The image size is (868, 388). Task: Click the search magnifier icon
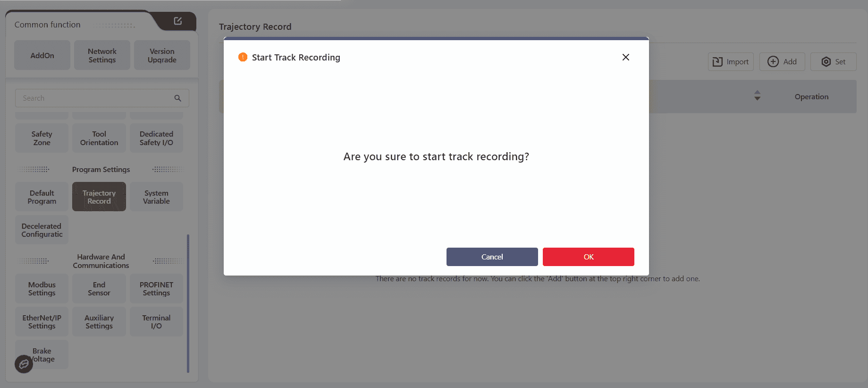tap(178, 98)
